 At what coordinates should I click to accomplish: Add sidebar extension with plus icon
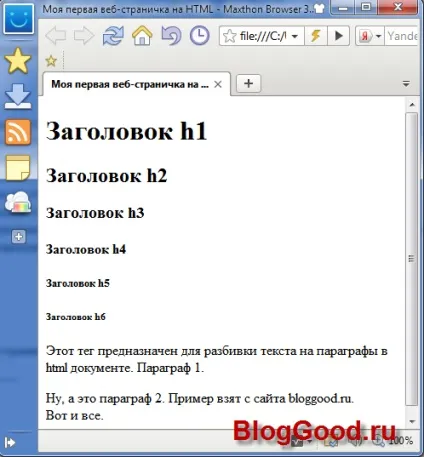pyautogui.click(x=18, y=237)
